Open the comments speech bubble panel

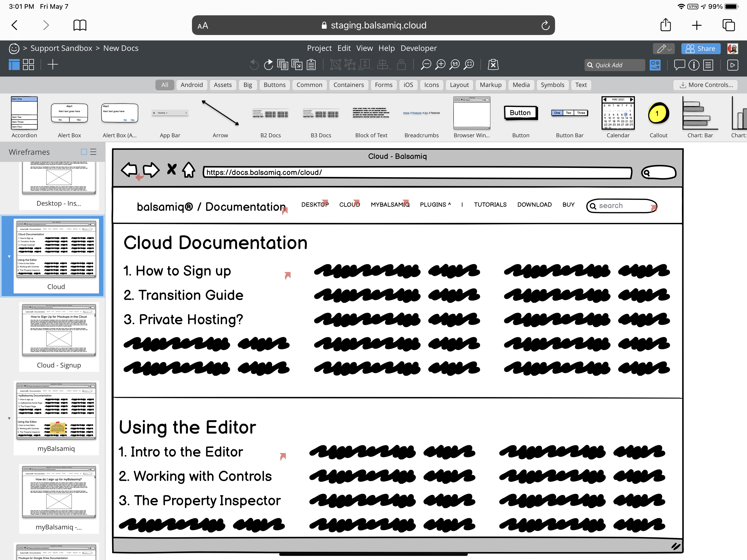tap(679, 65)
